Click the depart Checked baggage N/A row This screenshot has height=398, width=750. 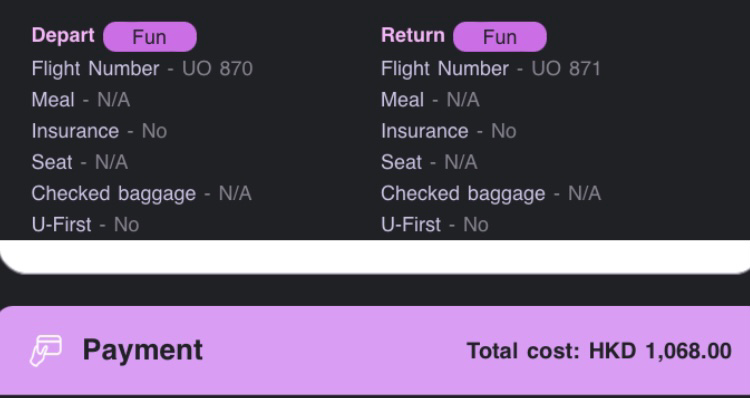[x=142, y=194]
